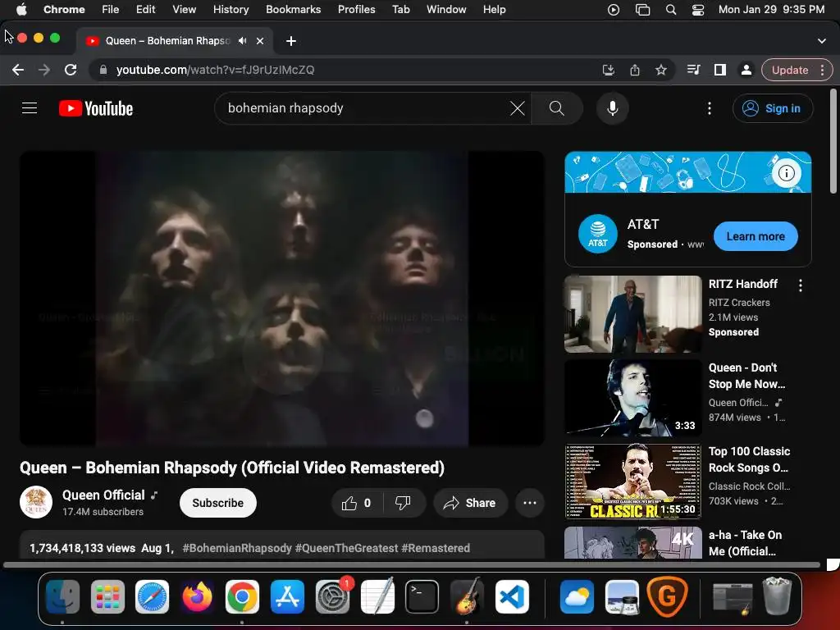Click the #QueenTheGreatest hashtag
Screen dimensions: 840x630
pyautogui.click(x=347, y=548)
